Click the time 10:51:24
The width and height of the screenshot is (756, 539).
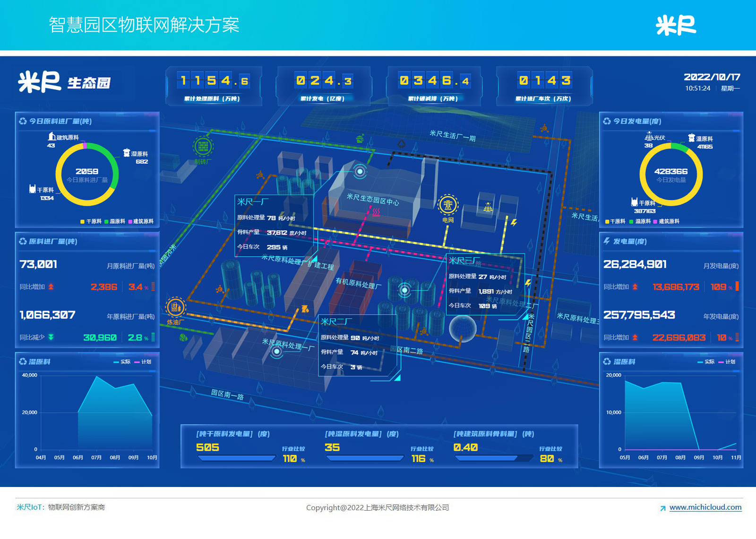click(698, 88)
